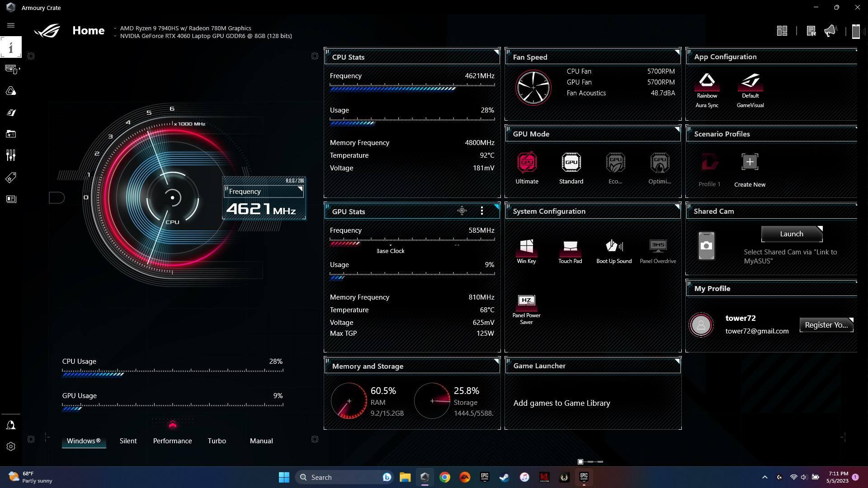Open the settings gear in sidebar
This screenshot has width=868, height=488.
tap(11, 446)
